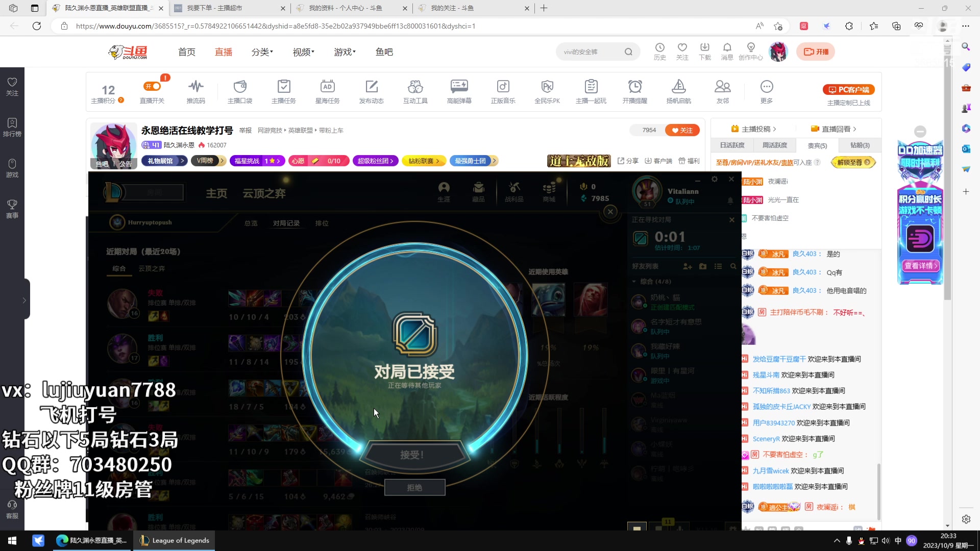Expand the 游戏 games dropdown in navbar
Image resolution: width=980 pixels, height=551 pixels.
(x=345, y=52)
